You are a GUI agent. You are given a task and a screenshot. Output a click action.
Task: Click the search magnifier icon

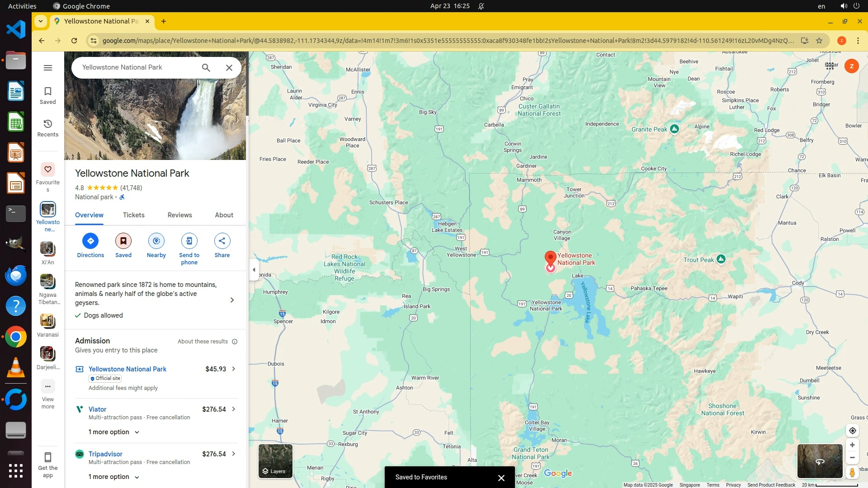tap(206, 68)
